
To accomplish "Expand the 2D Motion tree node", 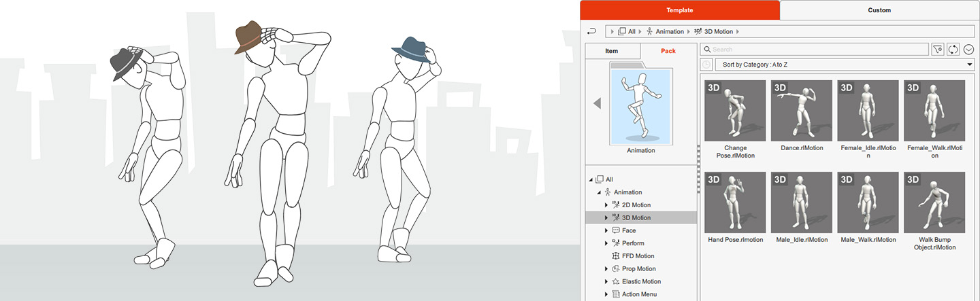I will [606, 205].
